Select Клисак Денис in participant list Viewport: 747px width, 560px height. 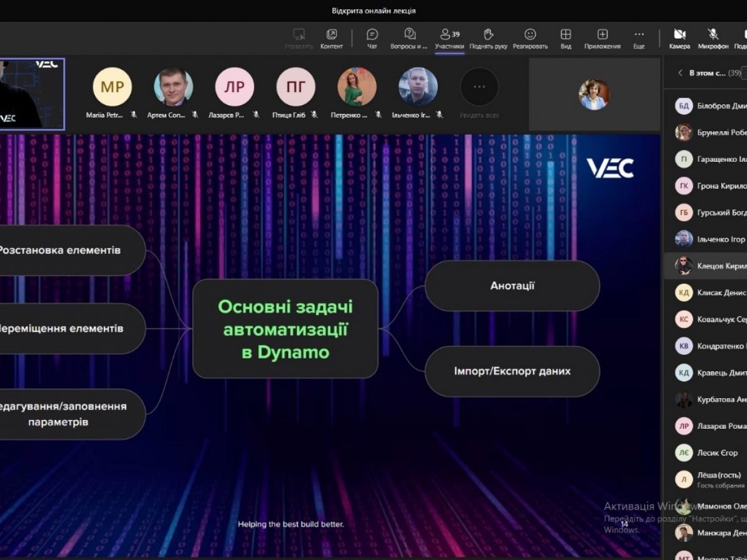click(705, 292)
